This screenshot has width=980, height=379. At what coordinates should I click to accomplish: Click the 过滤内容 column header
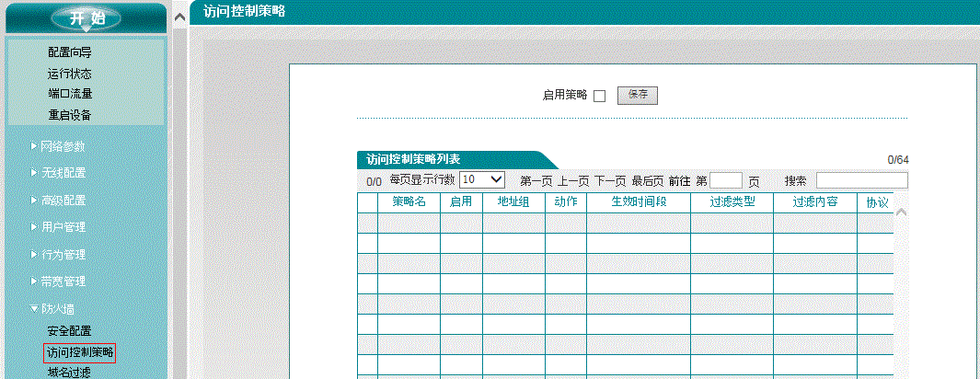(815, 202)
